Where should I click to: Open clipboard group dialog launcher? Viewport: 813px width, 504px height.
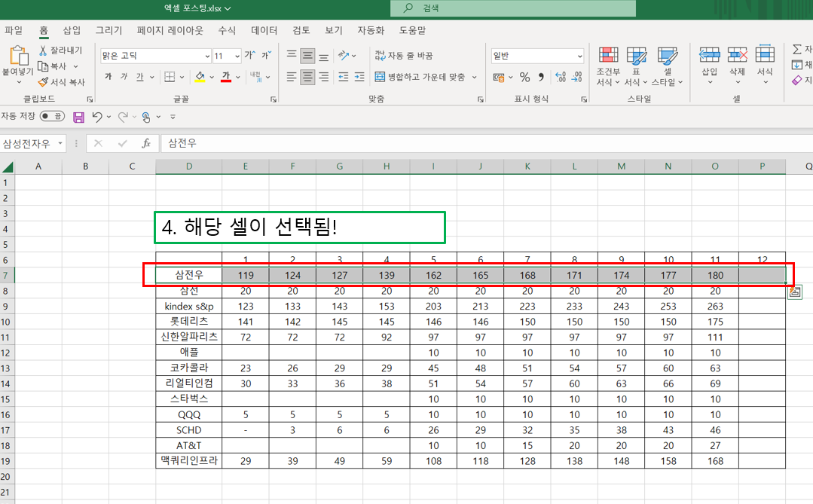tap(90, 99)
